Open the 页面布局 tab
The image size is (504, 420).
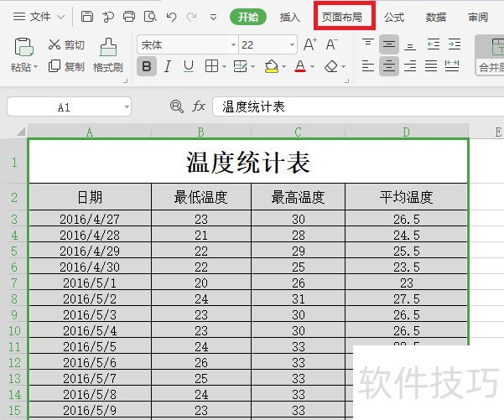tap(342, 17)
